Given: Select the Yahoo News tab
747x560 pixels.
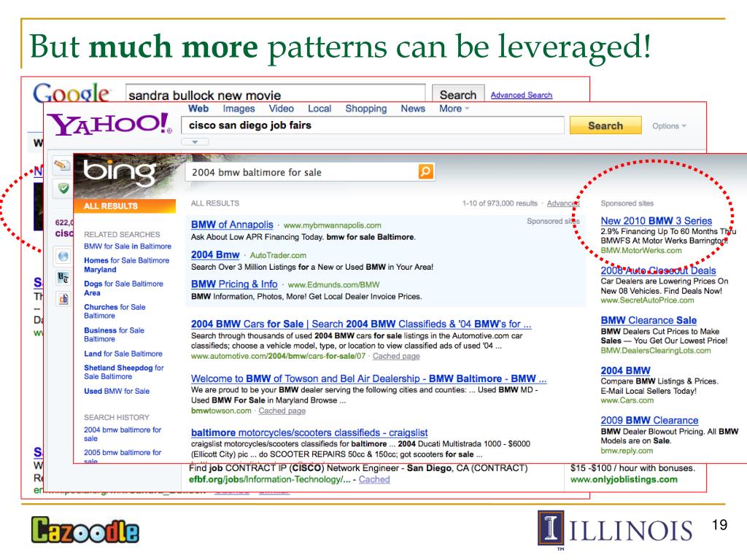Looking at the screenshot, I should pyautogui.click(x=413, y=109).
